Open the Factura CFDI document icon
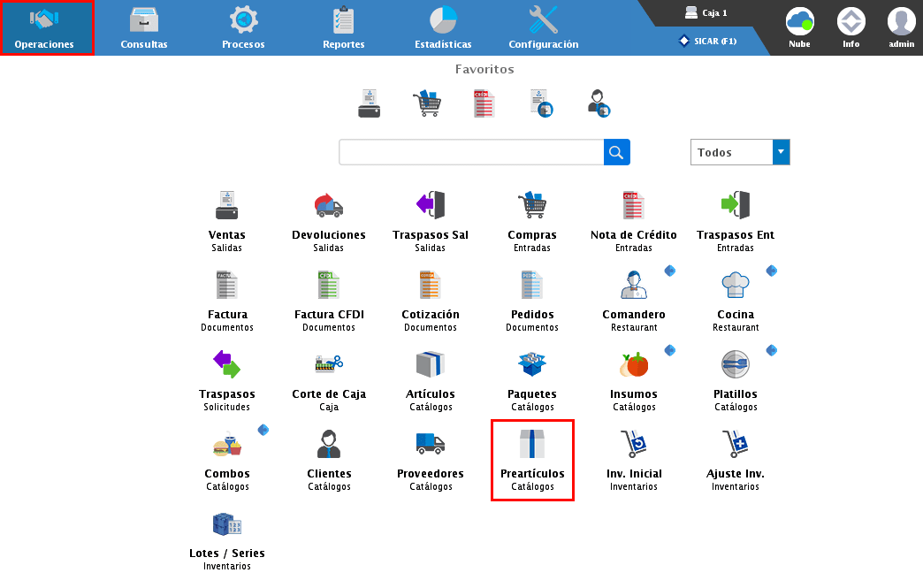Viewport: 923px width, 588px height. (328, 286)
